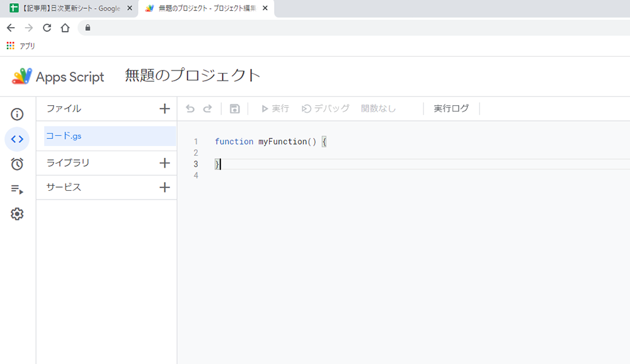The image size is (630, 364).
Task: Click the ライブラリ section label
Action: click(x=68, y=162)
